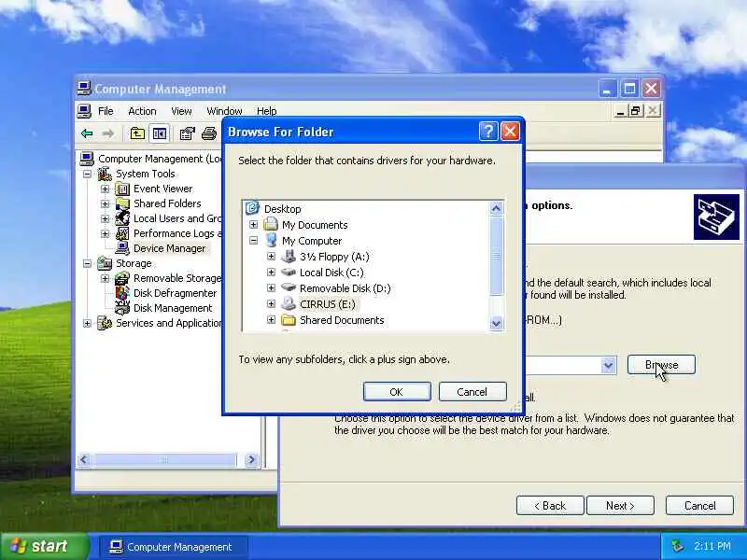This screenshot has height=560, width=747.
Task: Expand the Event Viewer node
Action: (105, 189)
